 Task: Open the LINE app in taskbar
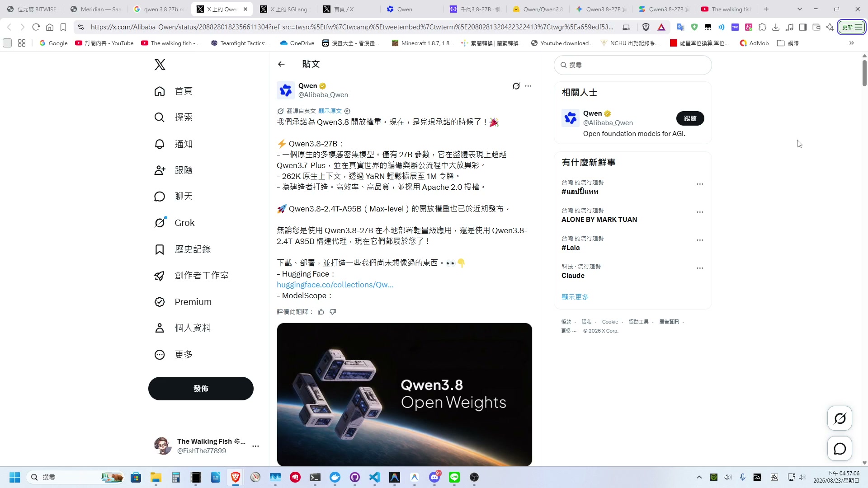454,477
